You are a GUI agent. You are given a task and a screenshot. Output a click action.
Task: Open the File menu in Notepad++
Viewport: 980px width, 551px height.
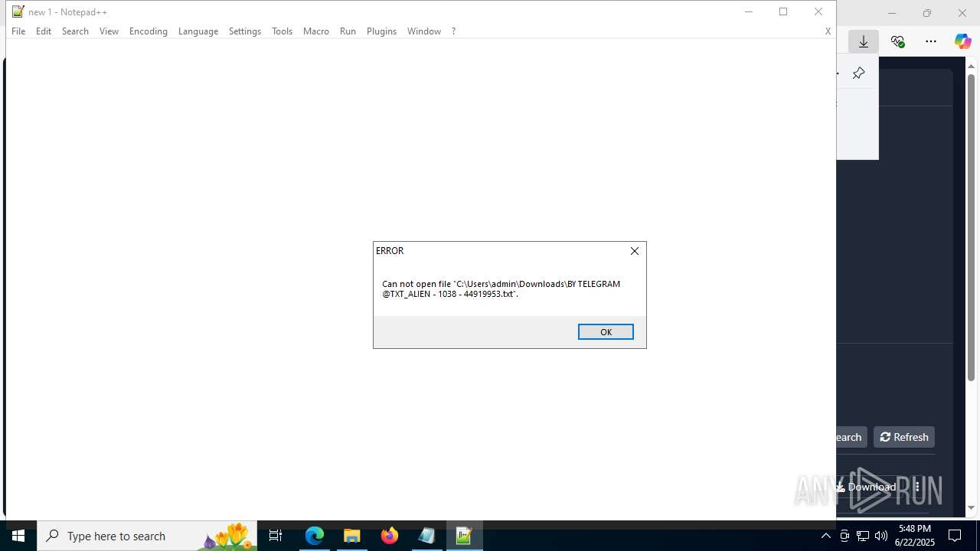click(x=18, y=31)
